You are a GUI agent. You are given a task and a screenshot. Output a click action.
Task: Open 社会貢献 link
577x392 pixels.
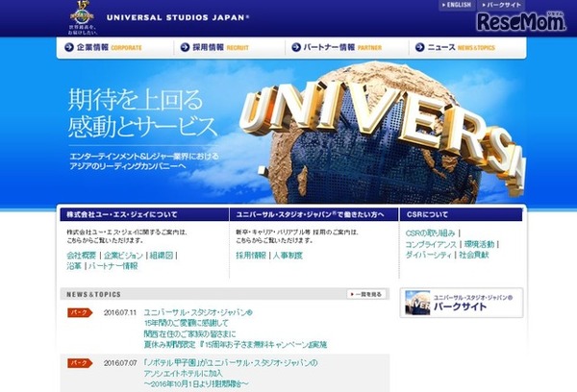(474, 255)
